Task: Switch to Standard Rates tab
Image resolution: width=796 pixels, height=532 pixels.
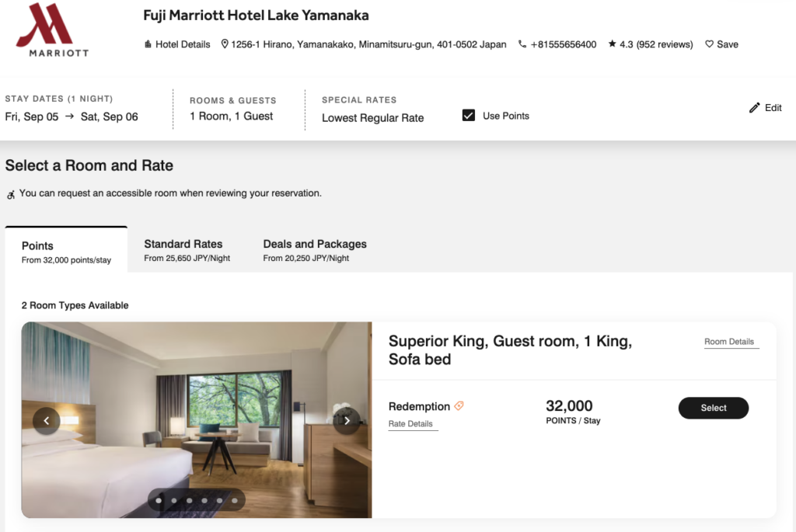Action: click(x=183, y=249)
